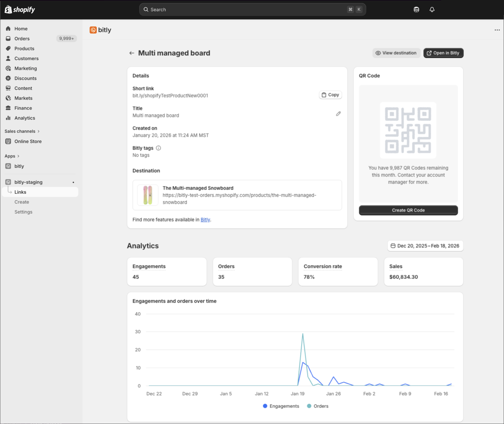Open the Links page under bitly-staging
The image size is (504, 424).
point(40,192)
